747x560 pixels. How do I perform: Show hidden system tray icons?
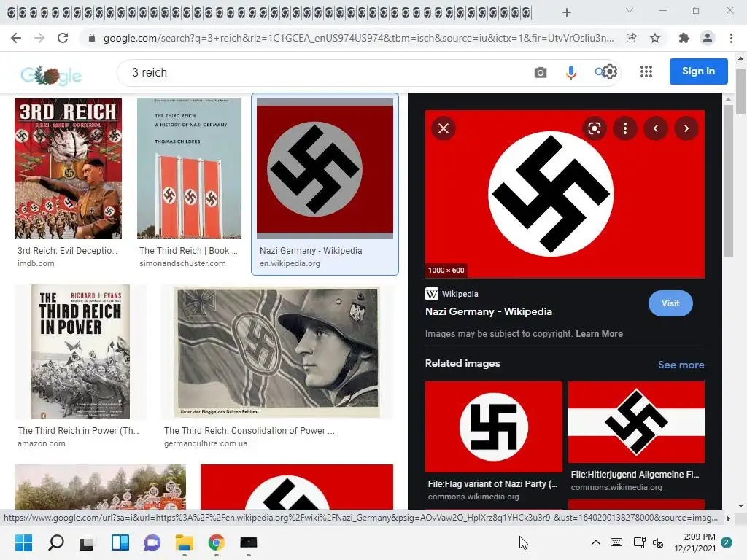tap(595, 542)
